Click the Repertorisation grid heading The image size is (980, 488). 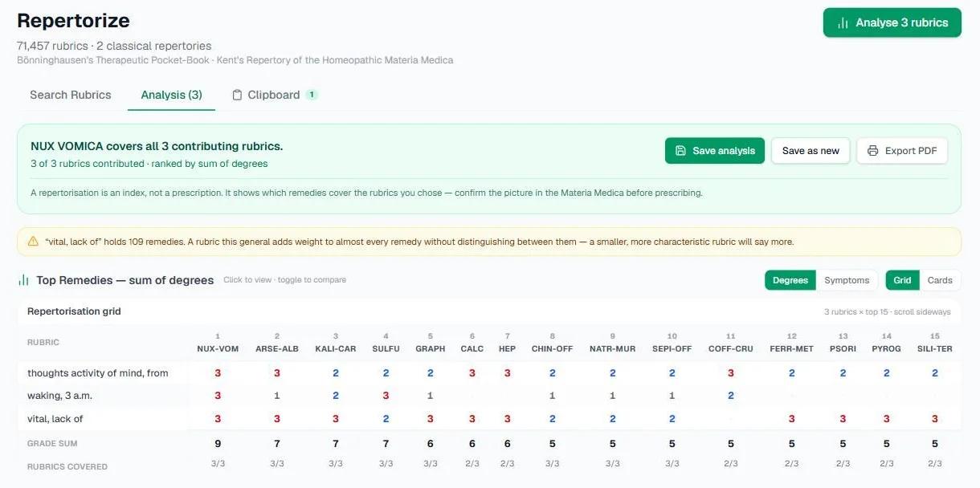click(74, 311)
